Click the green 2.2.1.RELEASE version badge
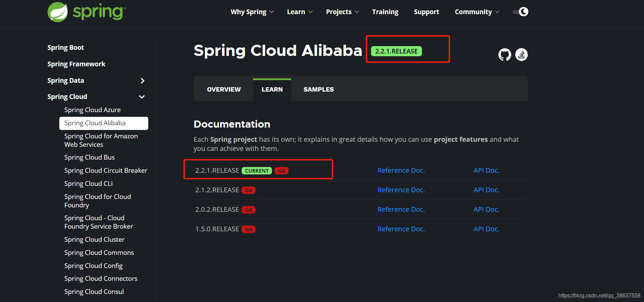Screen dimensions: 644x302 pyautogui.click(x=396, y=51)
